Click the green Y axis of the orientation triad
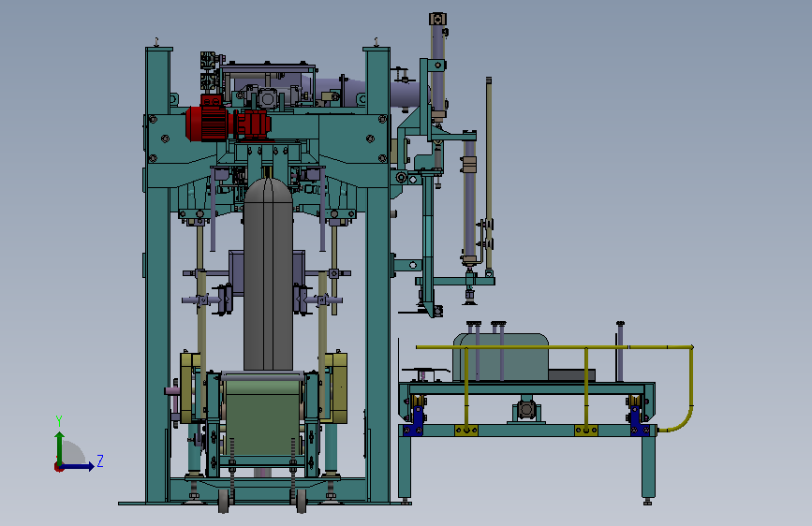Viewport: 812px width, 526px height. coord(60,448)
